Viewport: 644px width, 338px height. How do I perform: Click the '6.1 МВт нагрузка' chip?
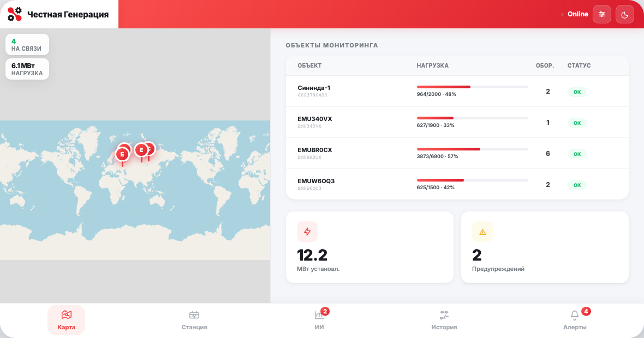click(x=27, y=69)
